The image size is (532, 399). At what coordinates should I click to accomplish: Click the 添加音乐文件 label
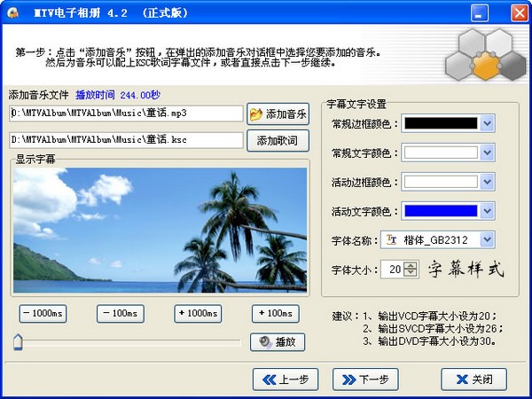pyautogui.click(x=39, y=95)
